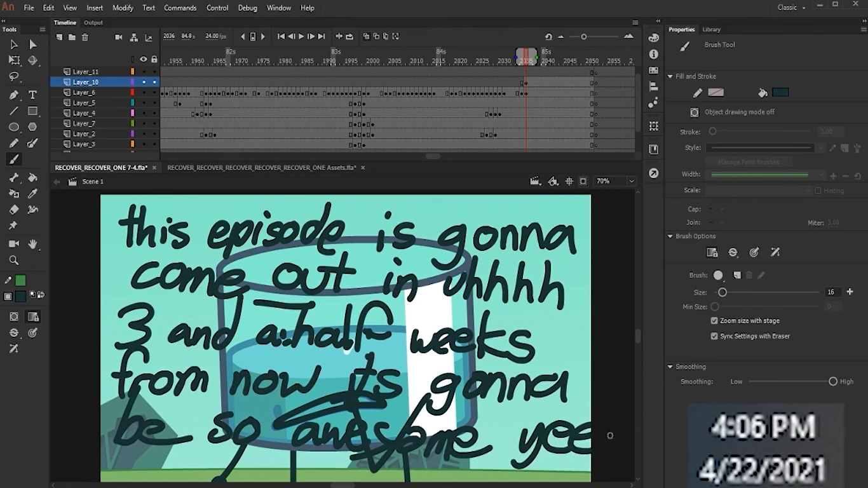Choose the Lasso tool
The height and width of the screenshot is (488, 868).
pyautogui.click(x=13, y=77)
